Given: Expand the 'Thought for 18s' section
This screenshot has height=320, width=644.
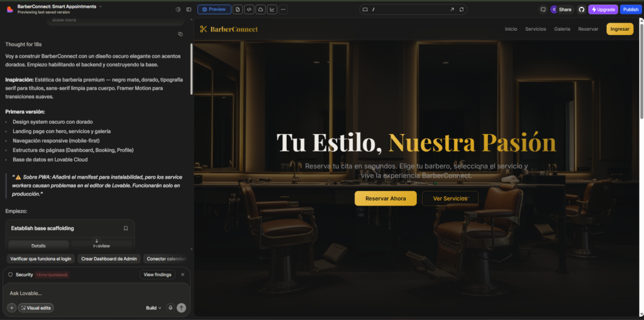Looking at the screenshot, I should 23,44.
